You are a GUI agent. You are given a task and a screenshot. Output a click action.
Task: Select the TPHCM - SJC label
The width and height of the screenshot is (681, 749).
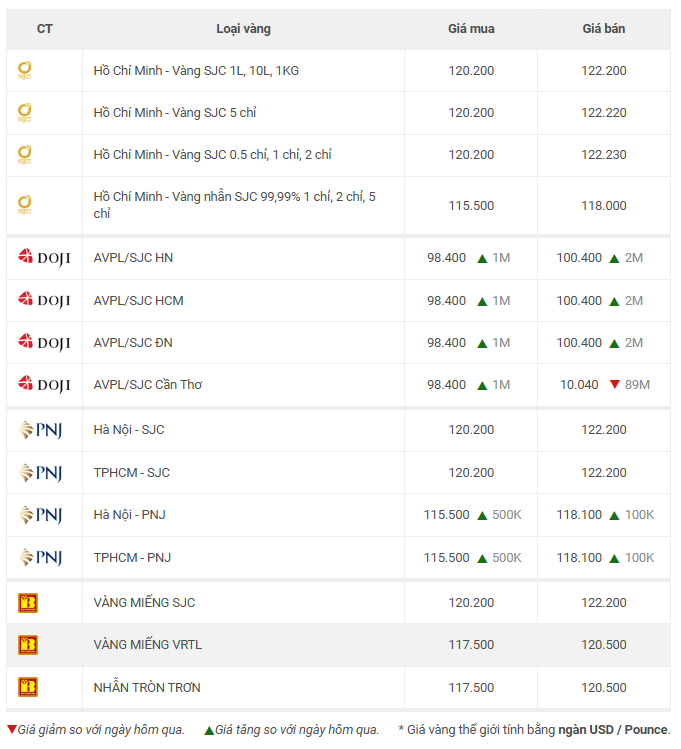[x=132, y=473]
